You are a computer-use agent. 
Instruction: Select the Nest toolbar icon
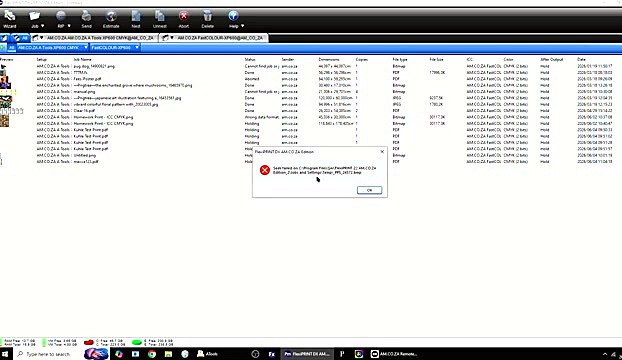[x=136, y=19]
